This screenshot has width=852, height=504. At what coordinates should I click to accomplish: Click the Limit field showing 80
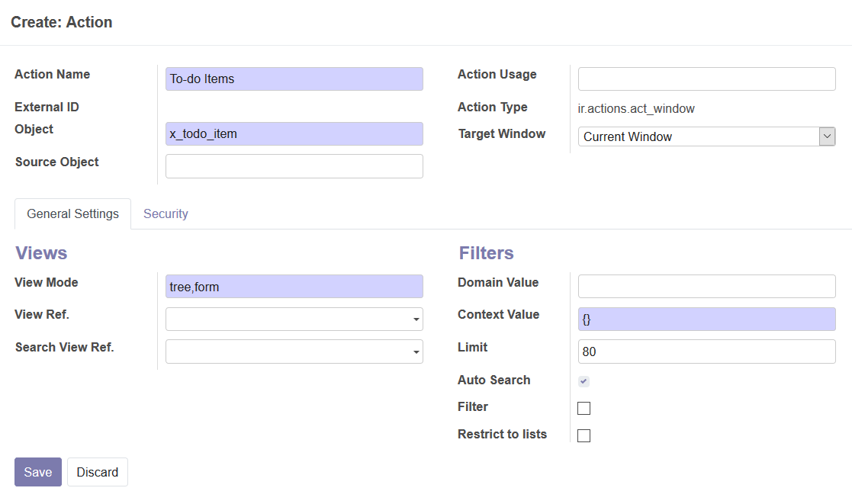click(706, 352)
